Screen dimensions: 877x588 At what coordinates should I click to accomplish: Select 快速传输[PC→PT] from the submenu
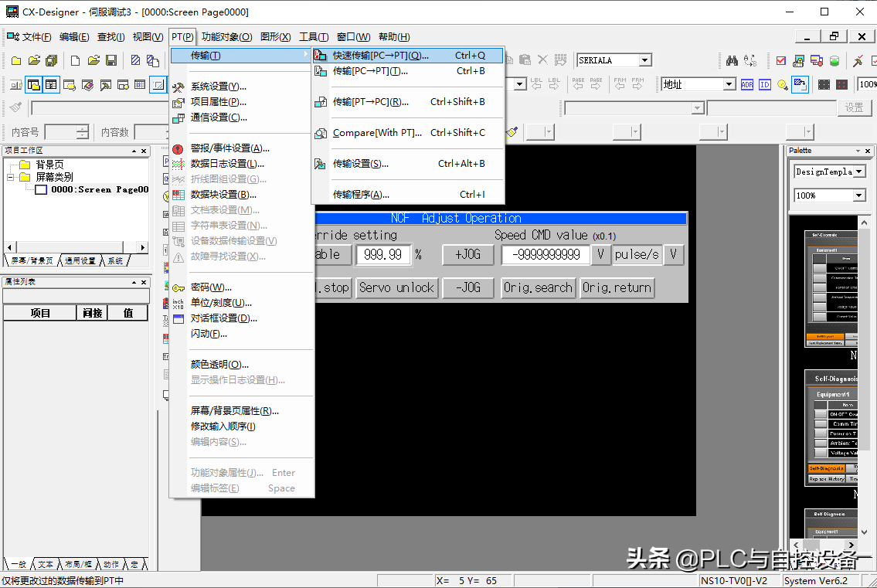(x=380, y=56)
